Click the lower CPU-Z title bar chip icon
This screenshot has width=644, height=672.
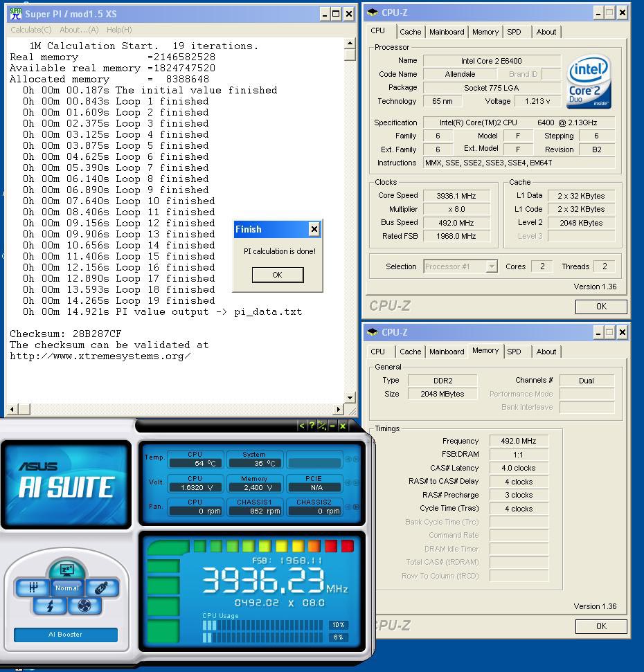tap(373, 332)
